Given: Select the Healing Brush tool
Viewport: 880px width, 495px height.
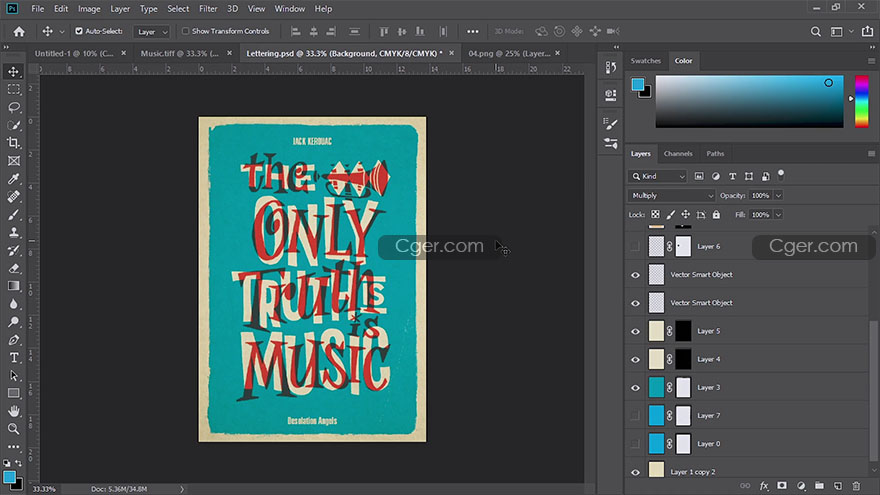Looking at the screenshot, I should [x=13, y=197].
